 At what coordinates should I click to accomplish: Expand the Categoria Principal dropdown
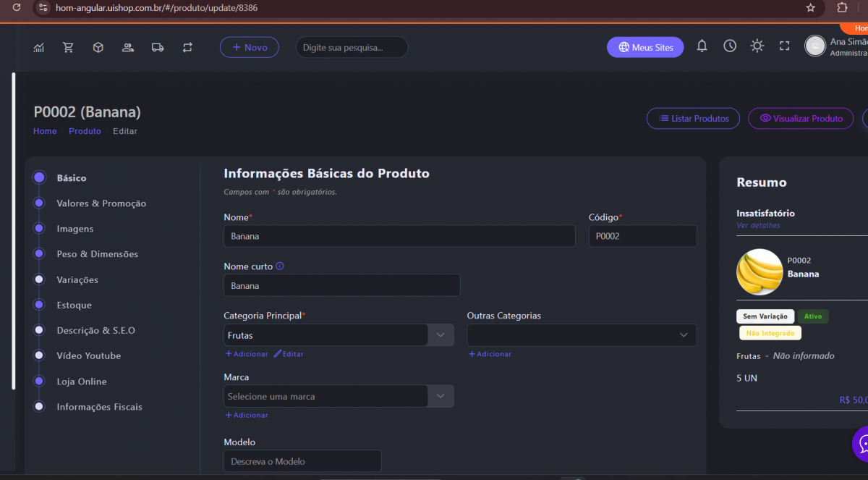[x=441, y=335]
